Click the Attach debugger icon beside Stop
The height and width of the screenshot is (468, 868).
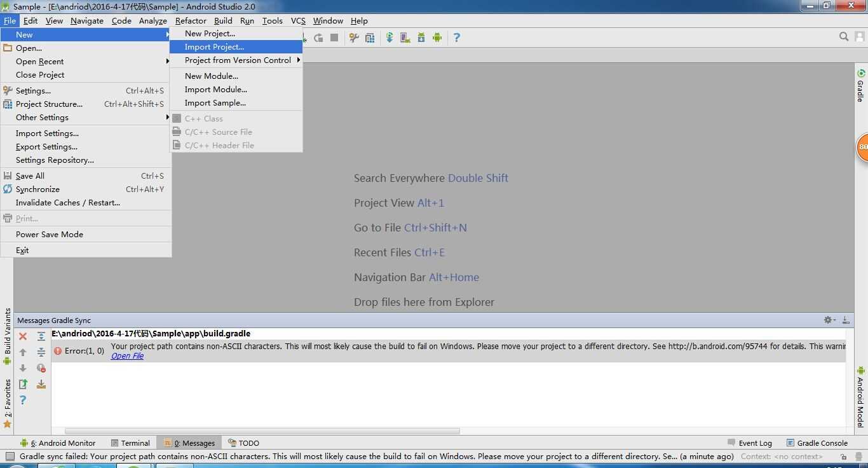(318, 38)
